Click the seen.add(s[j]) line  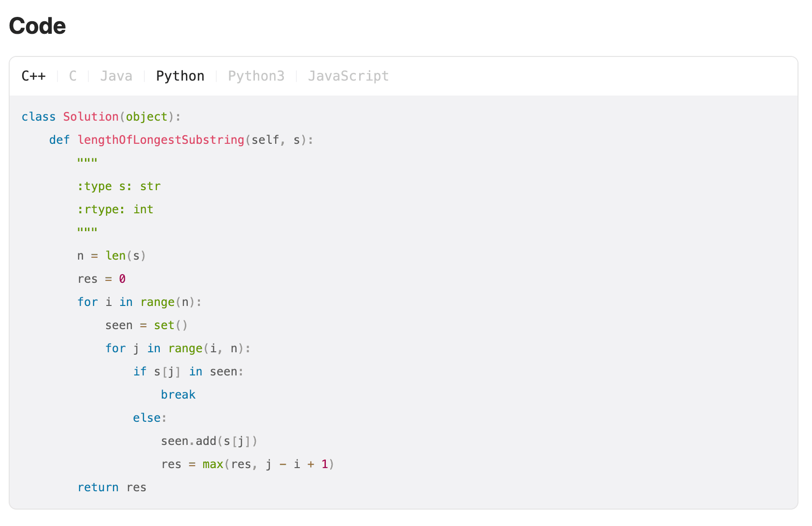tap(209, 441)
